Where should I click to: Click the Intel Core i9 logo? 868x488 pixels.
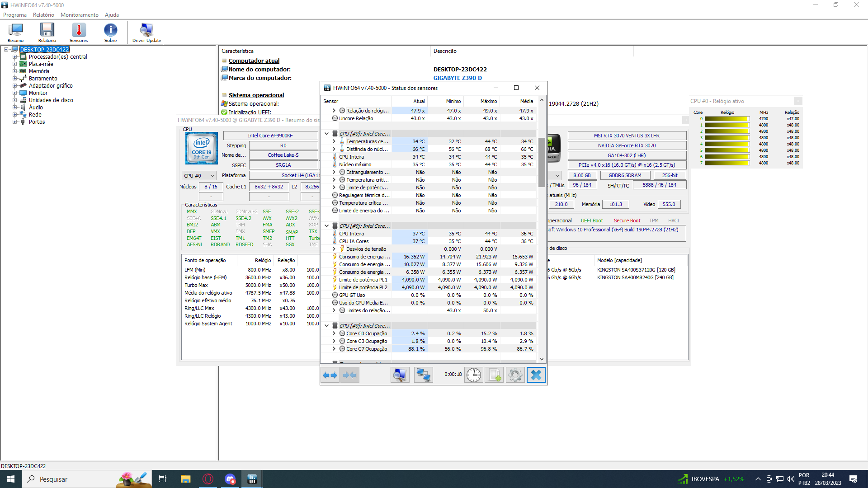[202, 148]
